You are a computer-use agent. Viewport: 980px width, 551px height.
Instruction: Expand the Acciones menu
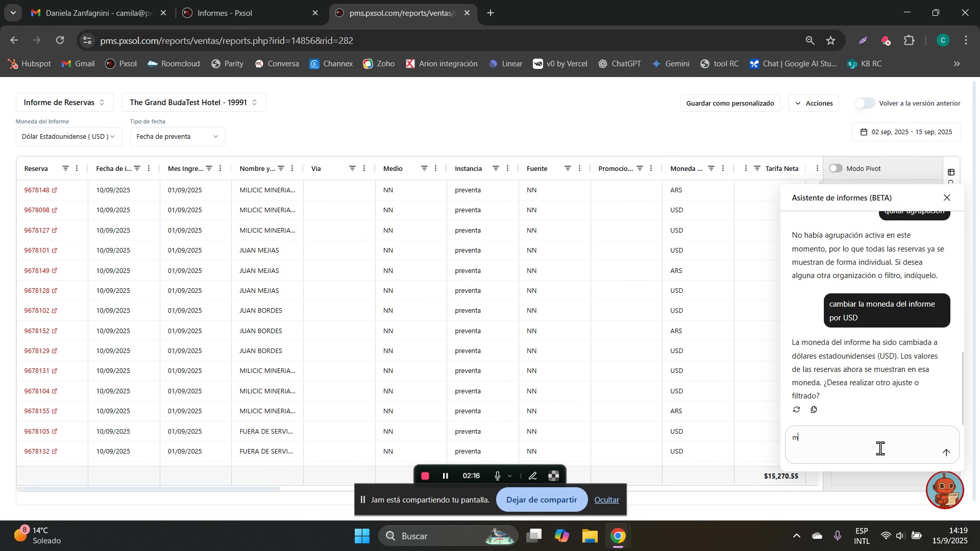coord(814,103)
